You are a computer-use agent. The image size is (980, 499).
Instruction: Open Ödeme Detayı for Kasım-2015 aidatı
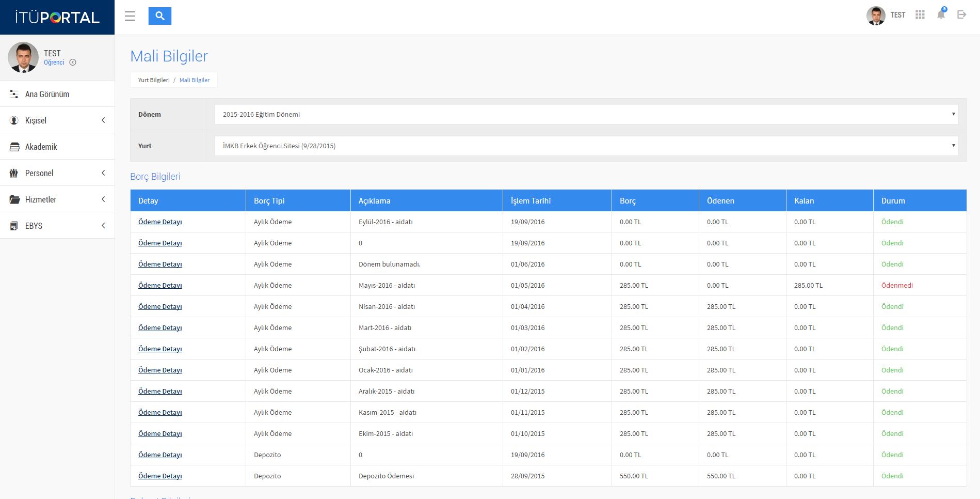(160, 413)
